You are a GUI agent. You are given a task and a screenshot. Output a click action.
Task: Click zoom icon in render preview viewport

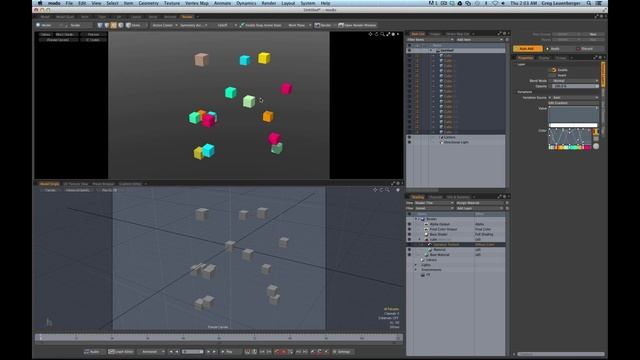382,34
